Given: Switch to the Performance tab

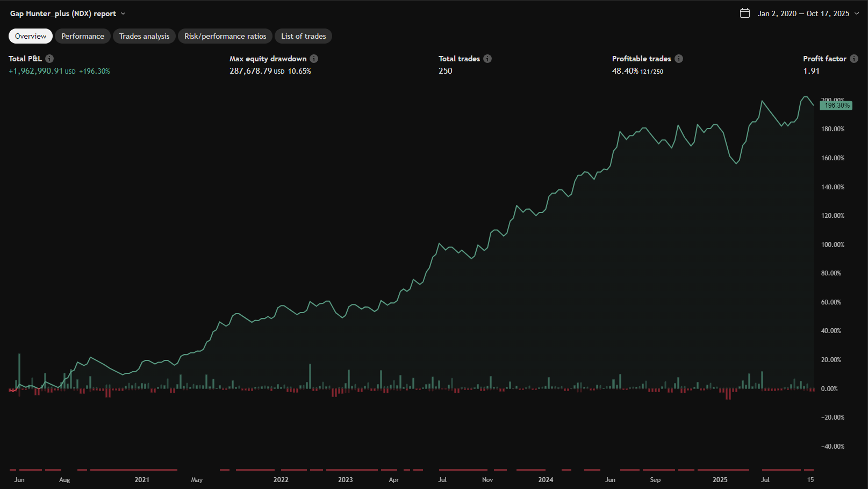Looking at the screenshot, I should click(83, 36).
